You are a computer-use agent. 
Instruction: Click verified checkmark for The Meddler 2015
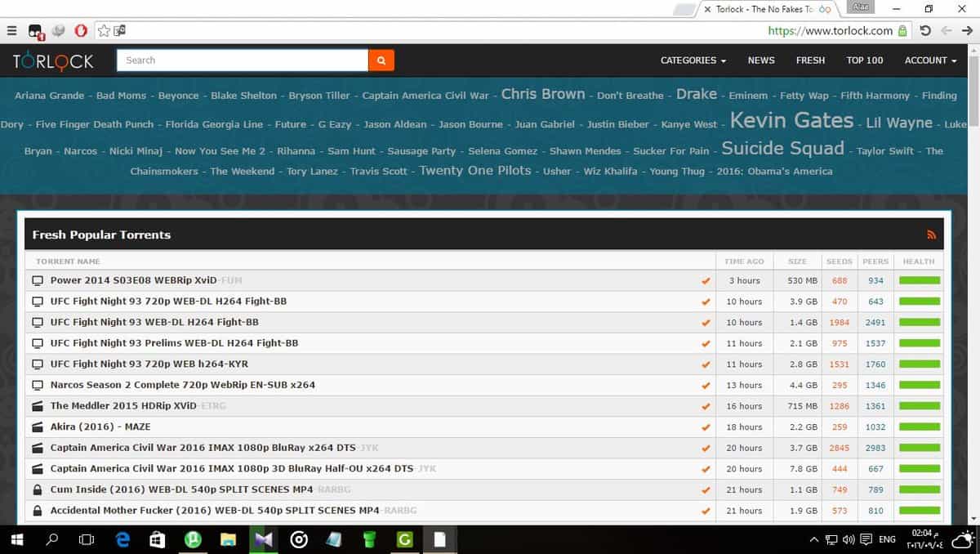coord(706,406)
